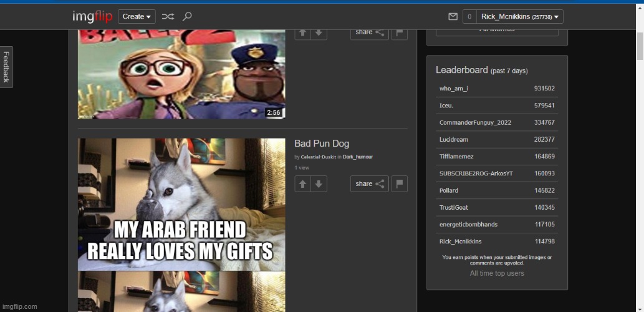Open the Bad Pun Dog title link
The height and width of the screenshot is (312, 644).
322,144
